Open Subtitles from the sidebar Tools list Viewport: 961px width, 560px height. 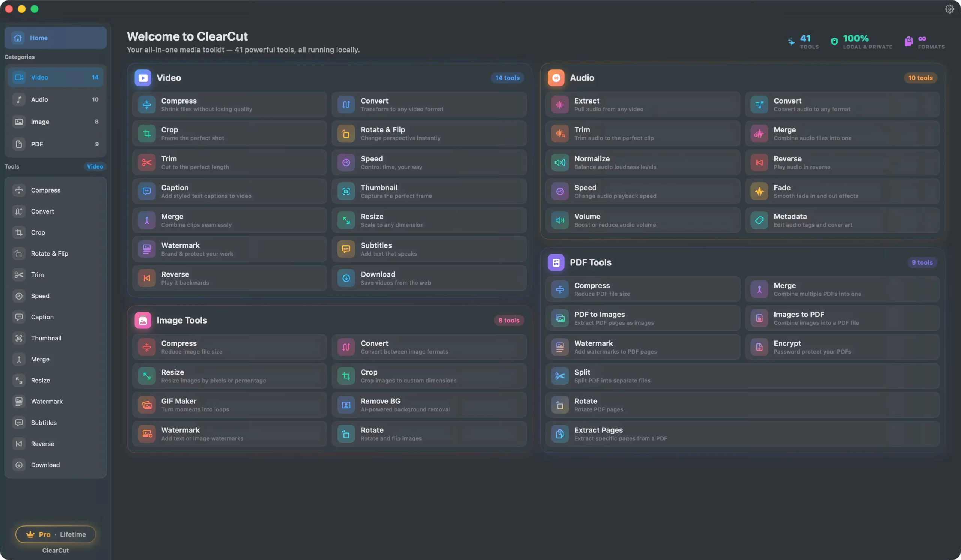(56, 422)
